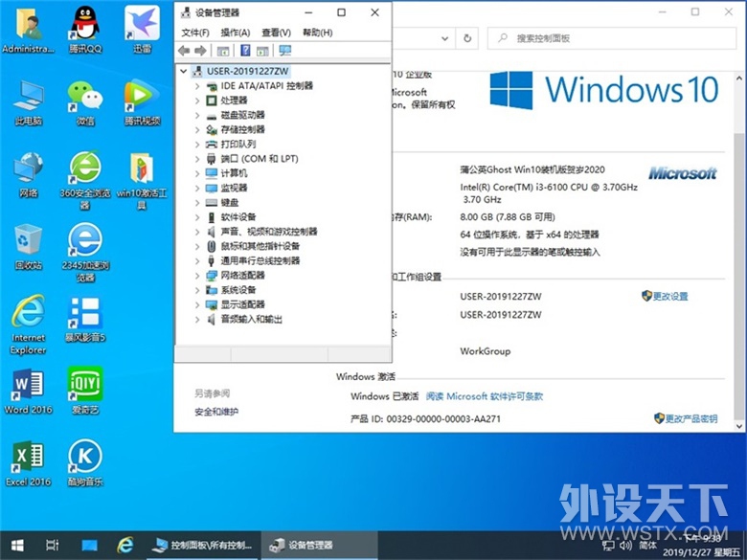Expand the 端口 (COM 和 LPT) node
This screenshot has width=747, height=560.
point(197,159)
